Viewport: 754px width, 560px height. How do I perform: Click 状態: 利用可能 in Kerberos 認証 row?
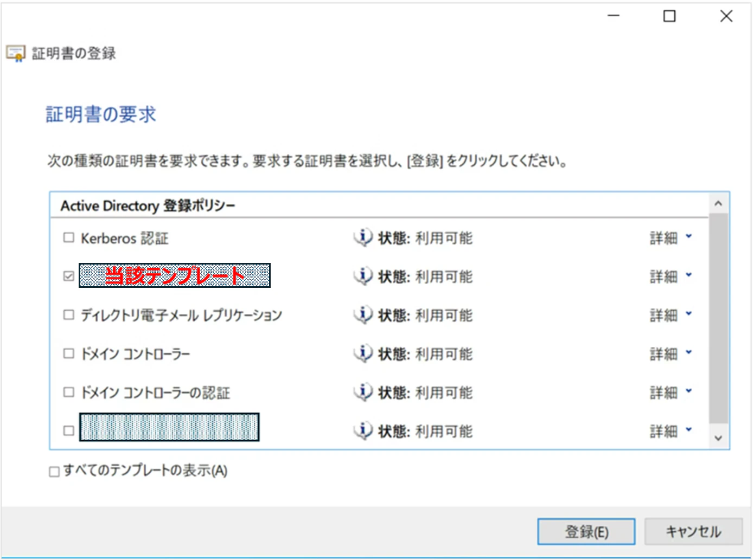(x=425, y=238)
